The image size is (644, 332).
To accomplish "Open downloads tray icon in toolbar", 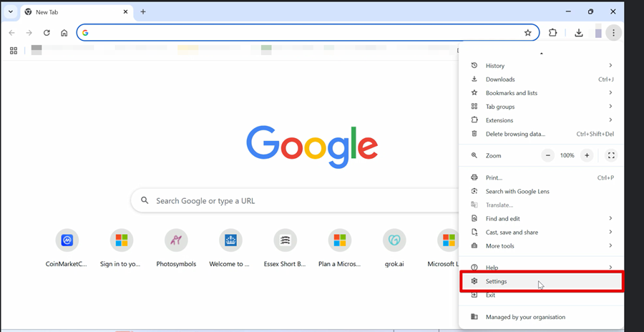I will (578, 33).
